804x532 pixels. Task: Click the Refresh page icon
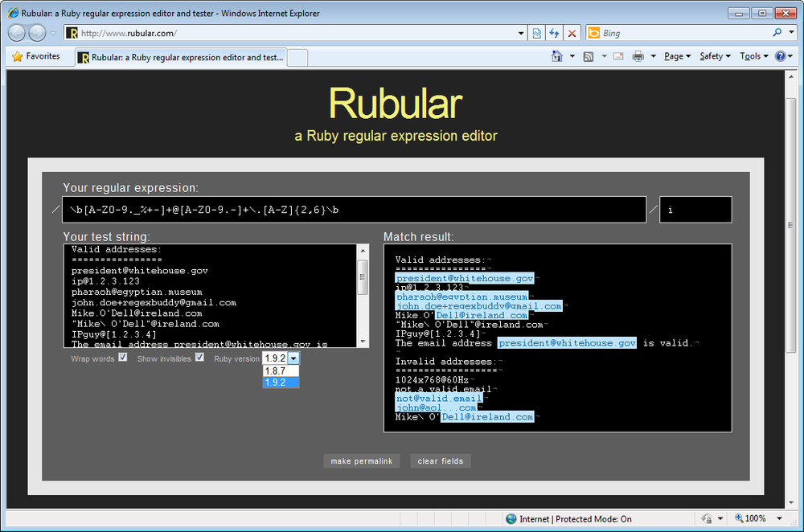tap(554, 33)
